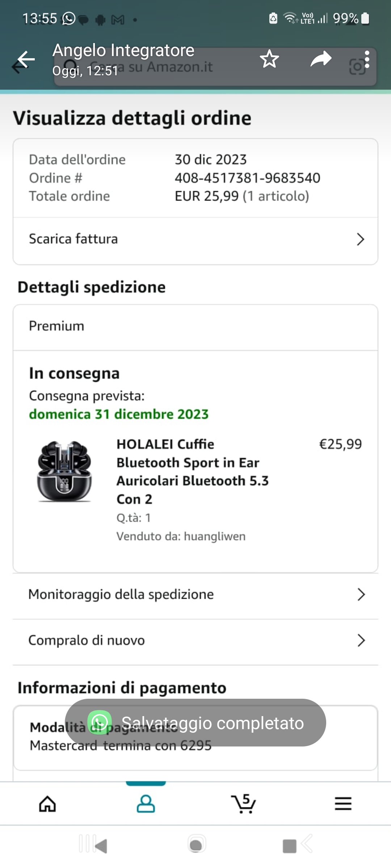
Task: Expand Scarica fattura row chevron
Action: pos(360,239)
